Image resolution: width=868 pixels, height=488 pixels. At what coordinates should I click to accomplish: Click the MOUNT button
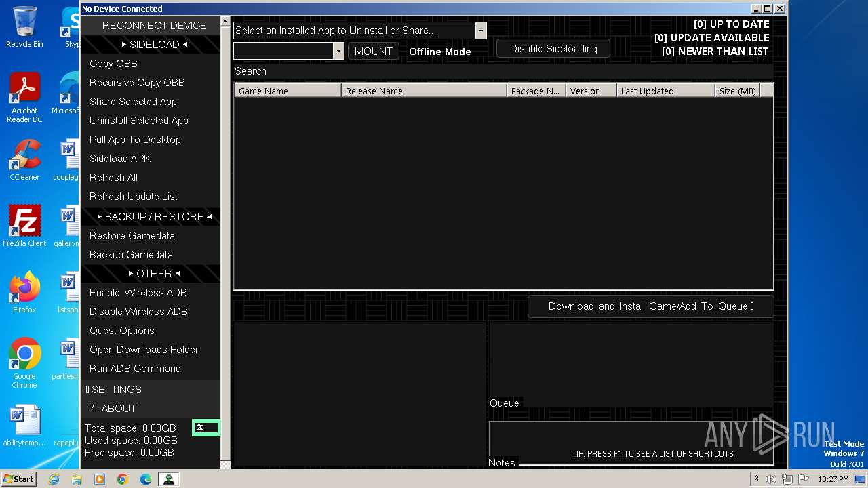pos(373,51)
